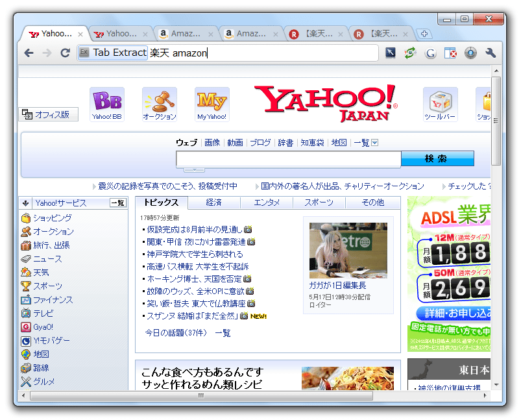Viewport: 521px width, 420px height.
Task: Click the browser forward arrow
Action: pyautogui.click(x=47, y=53)
